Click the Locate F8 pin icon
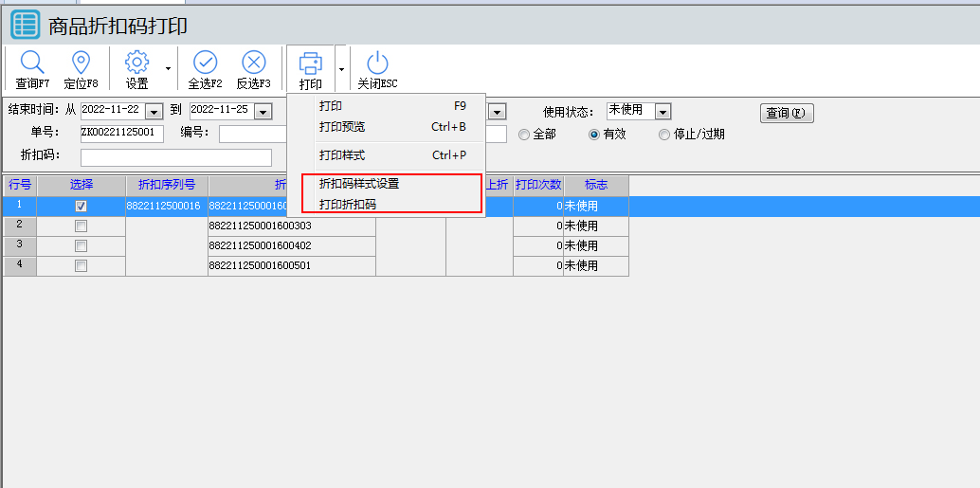Screen dimensions: 980x488 [82, 63]
